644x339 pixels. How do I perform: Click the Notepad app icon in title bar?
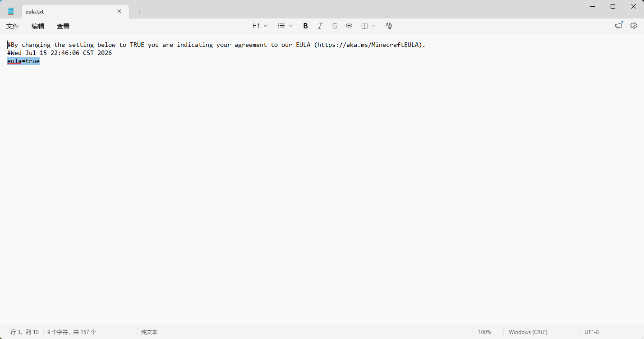[x=11, y=11]
